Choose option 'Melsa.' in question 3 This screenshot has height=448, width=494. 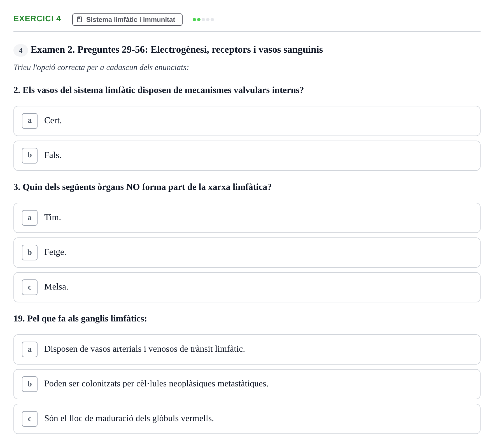pos(247,287)
